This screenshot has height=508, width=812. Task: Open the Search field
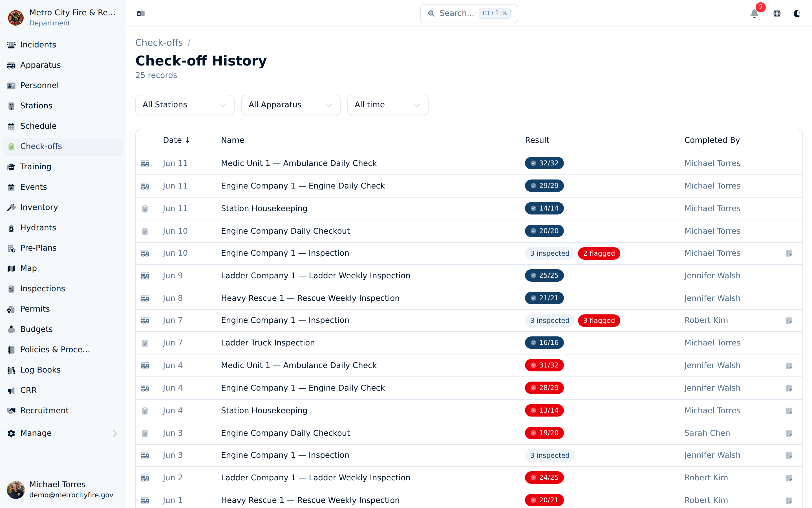(469, 14)
